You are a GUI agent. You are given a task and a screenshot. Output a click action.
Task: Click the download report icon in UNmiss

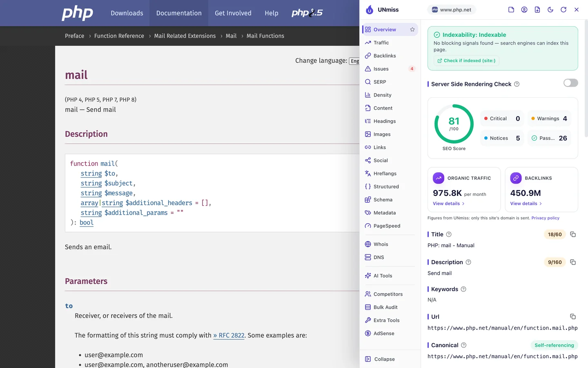[537, 10]
